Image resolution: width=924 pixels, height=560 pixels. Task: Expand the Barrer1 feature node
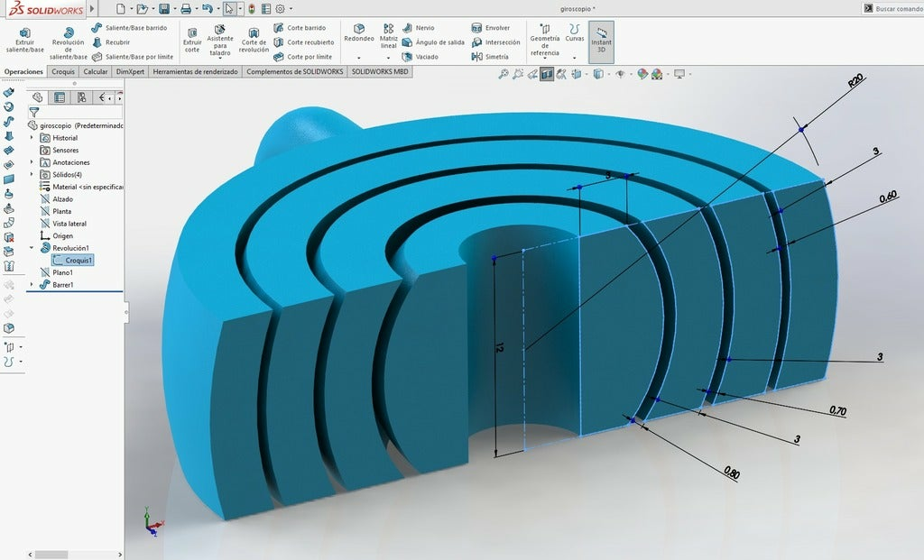(x=32, y=284)
